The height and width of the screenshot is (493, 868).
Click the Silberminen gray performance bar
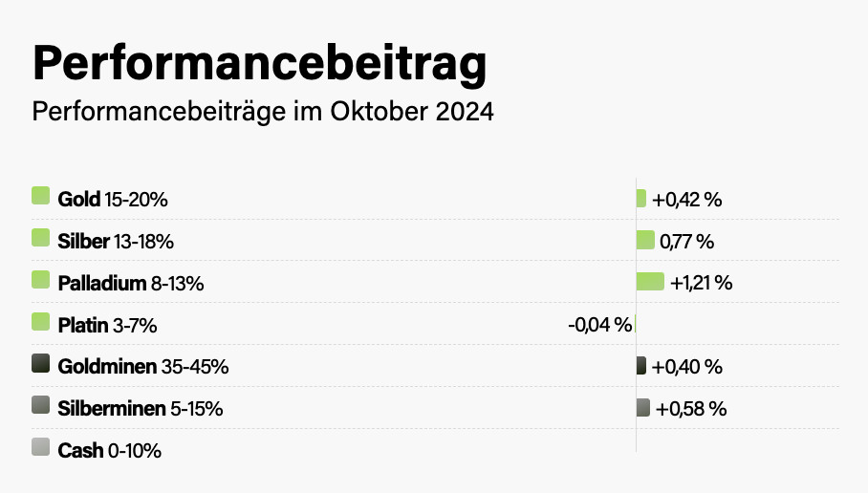coord(643,408)
